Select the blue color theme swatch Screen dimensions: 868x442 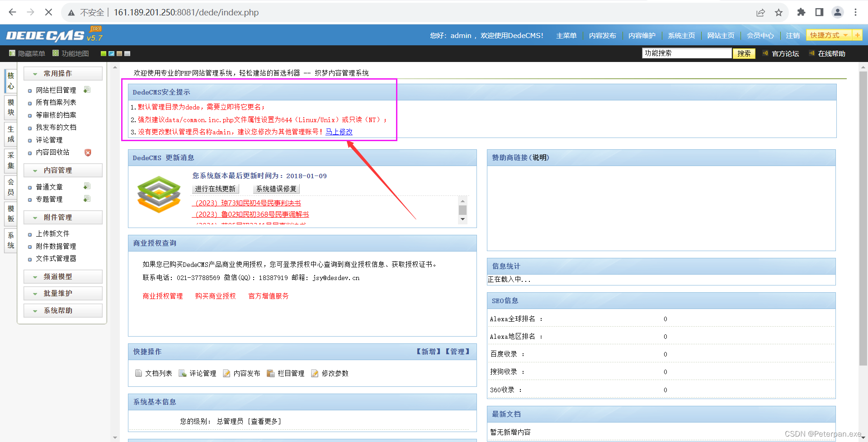111,53
